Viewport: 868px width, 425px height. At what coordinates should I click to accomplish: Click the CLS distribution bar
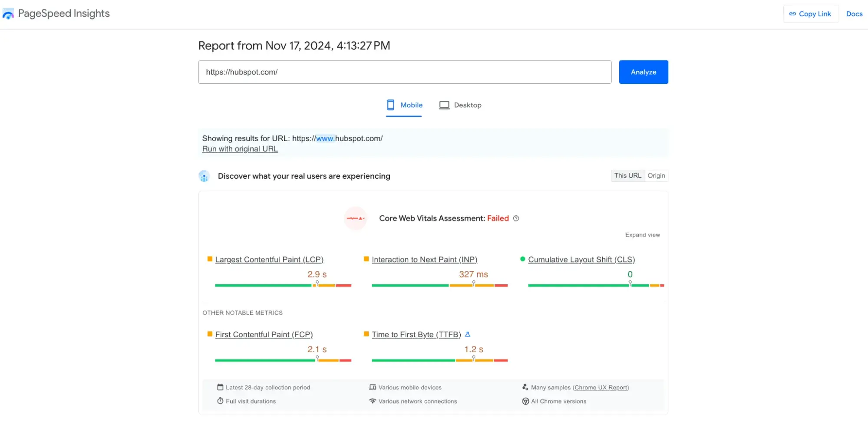click(x=596, y=285)
